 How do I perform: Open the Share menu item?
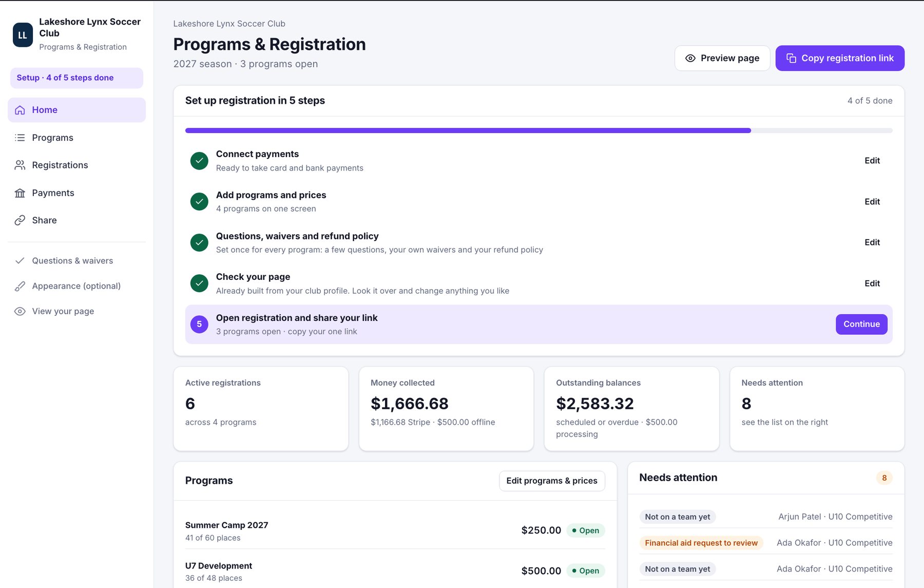point(76,220)
